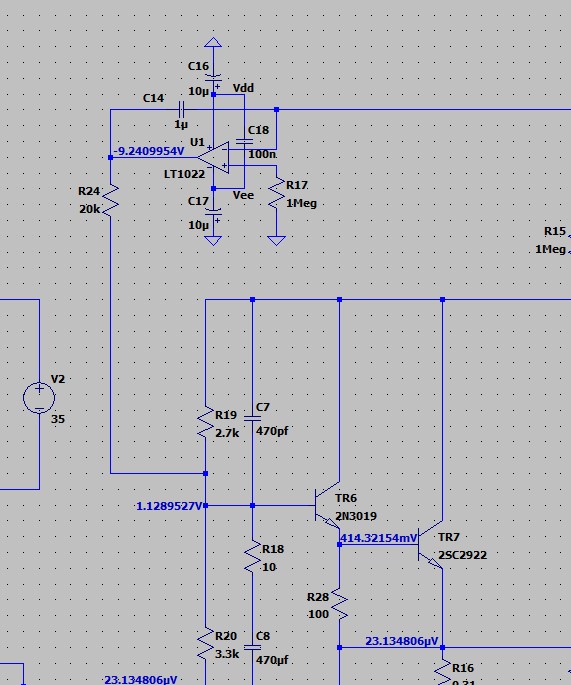Click the R18 resistor symbol
This screenshot has height=685, width=571.
(253, 557)
